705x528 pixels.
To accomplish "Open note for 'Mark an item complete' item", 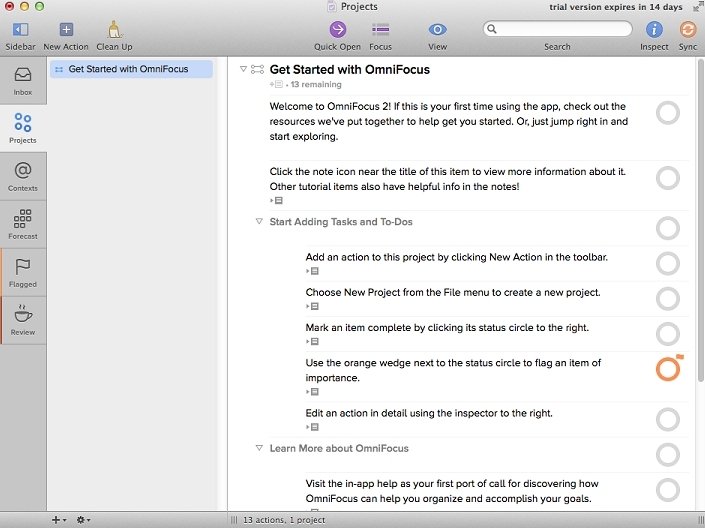I will [312, 342].
